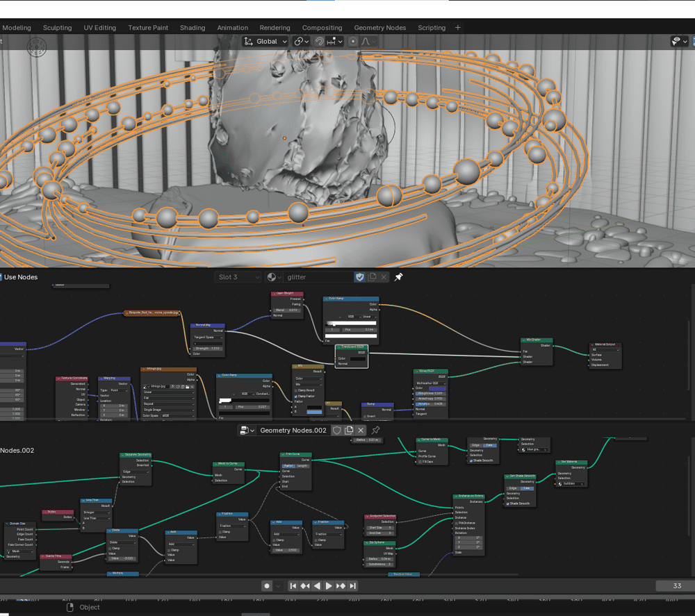Screen dimensions: 695x616
Task: Open the Global transform orientation dropdown
Action: pos(265,42)
